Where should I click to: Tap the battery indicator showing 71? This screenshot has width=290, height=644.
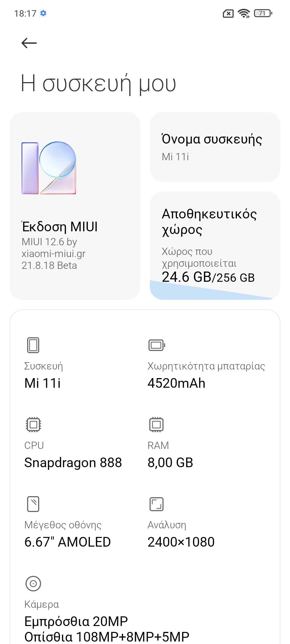[x=263, y=13]
